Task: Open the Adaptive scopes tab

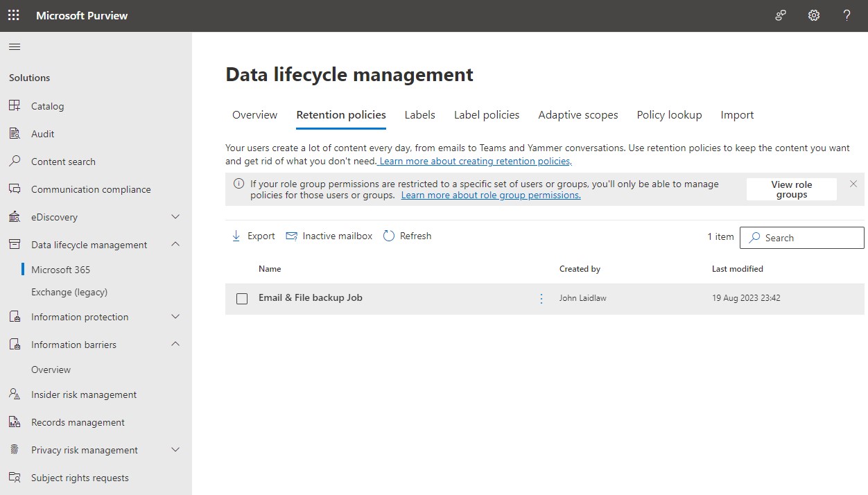Action: (x=578, y=115)
